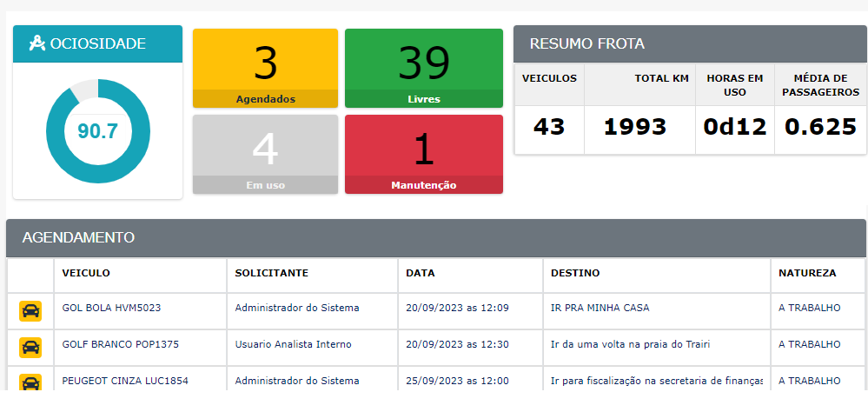
Task: Click the car icon for PEUGEOT CINZA LUC1854
Action: (x=30, y=382)
